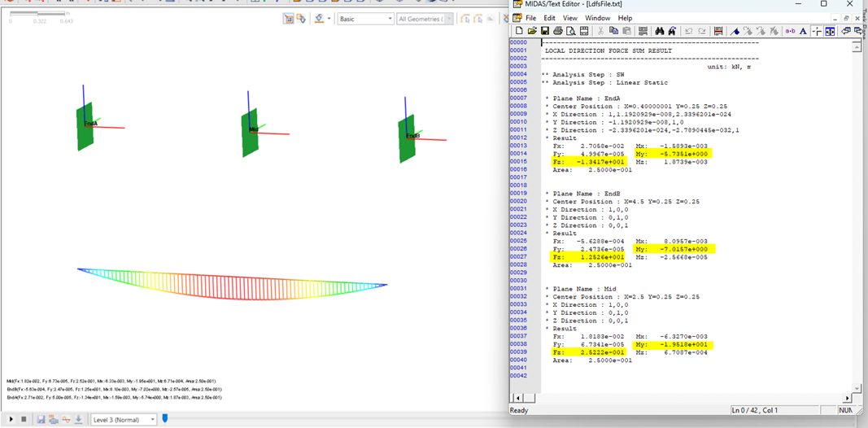868x428 pixels.
Task: Print the text file
Action: (x=558, y=31)
